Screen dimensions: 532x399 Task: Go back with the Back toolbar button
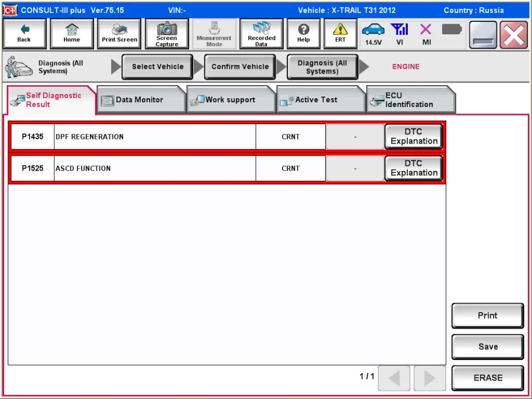click(24, 34)
